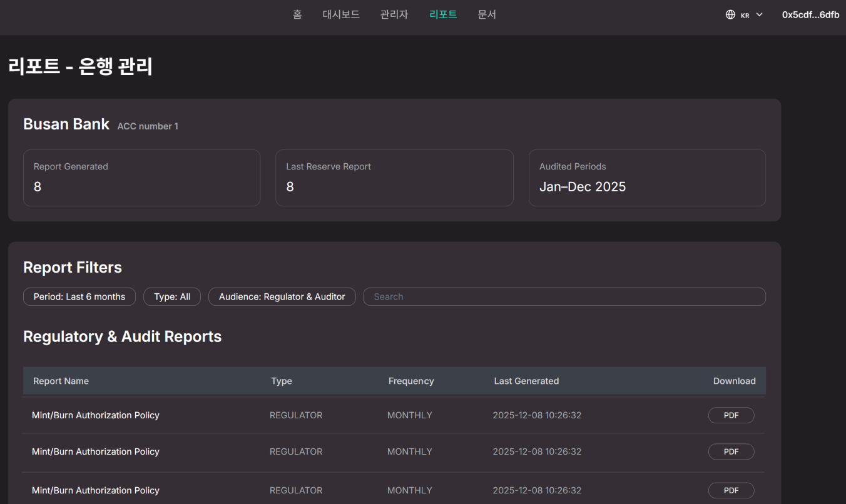This screenshot has width=846, height=504.
Task: Open the wallet address 0x5cdf...6dfb
Action: pyautogui.click(x=810, y=14)
